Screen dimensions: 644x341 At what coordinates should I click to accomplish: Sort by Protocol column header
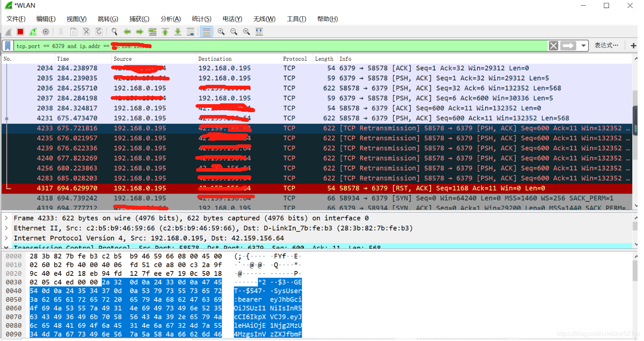click(x=297, y=59)
